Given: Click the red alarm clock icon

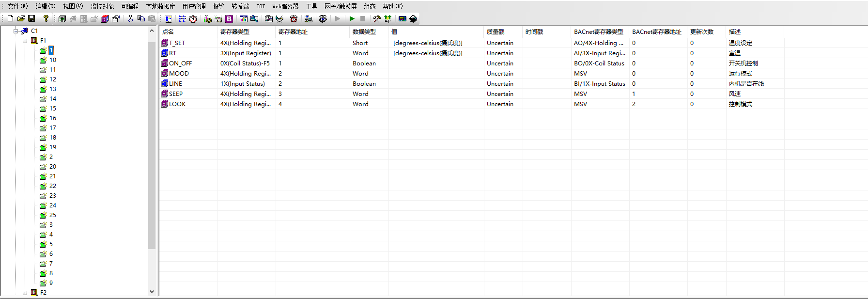Looking at the screenshot, I should tap(294, 19).
